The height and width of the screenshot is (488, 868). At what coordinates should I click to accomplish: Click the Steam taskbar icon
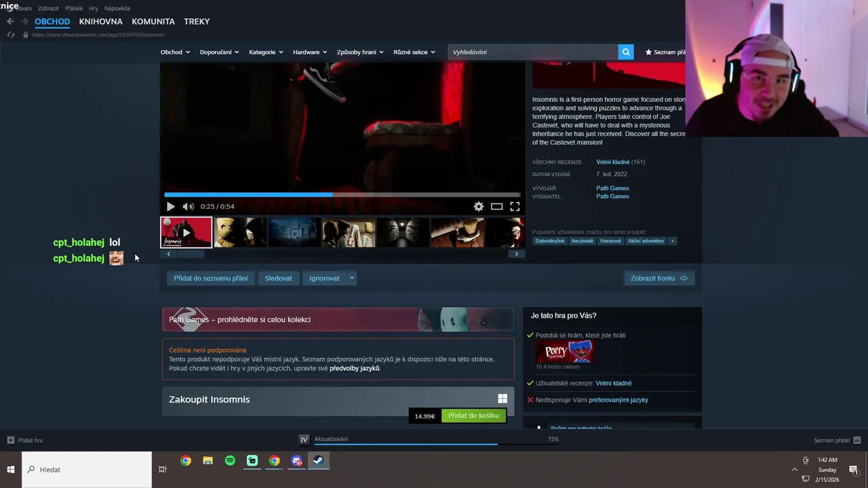(318, 461)
